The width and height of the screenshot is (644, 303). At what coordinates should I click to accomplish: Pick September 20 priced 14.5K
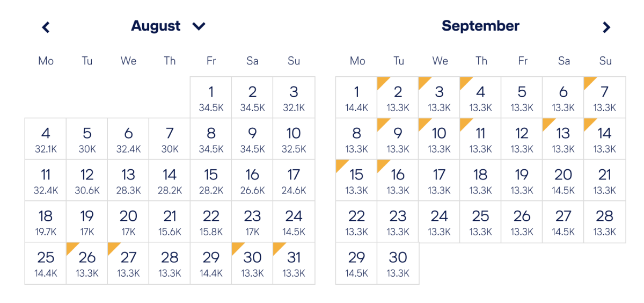(563, 180)
